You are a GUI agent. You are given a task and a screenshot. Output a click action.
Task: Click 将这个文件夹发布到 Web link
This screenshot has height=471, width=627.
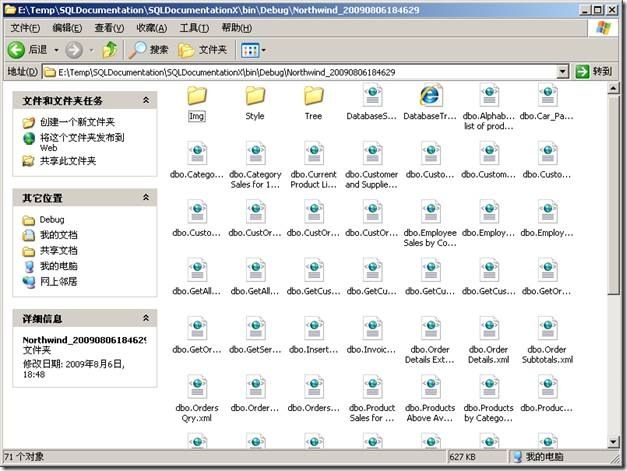(x=82, y=142)
